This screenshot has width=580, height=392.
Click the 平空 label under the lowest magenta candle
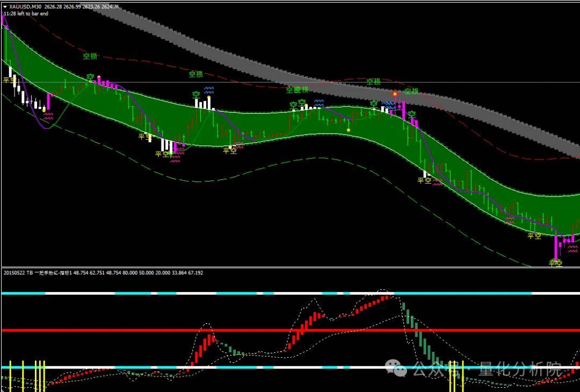click(x=555, y=263)
